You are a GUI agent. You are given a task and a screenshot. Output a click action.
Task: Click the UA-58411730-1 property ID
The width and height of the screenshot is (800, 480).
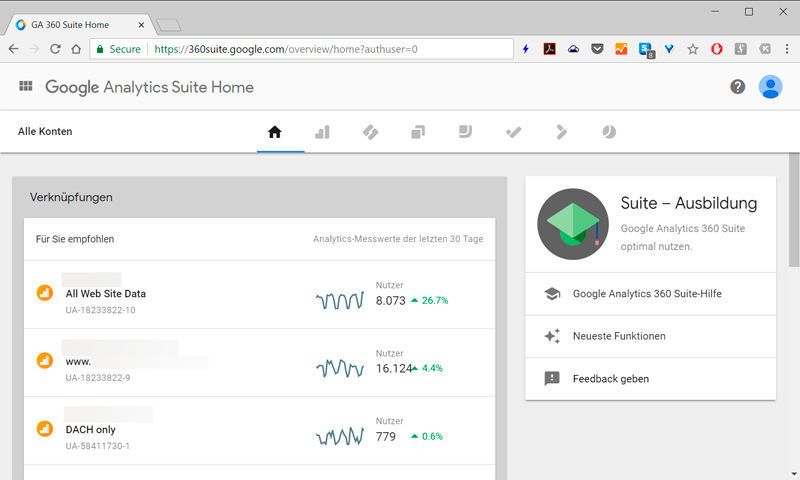tap(97, 446)
